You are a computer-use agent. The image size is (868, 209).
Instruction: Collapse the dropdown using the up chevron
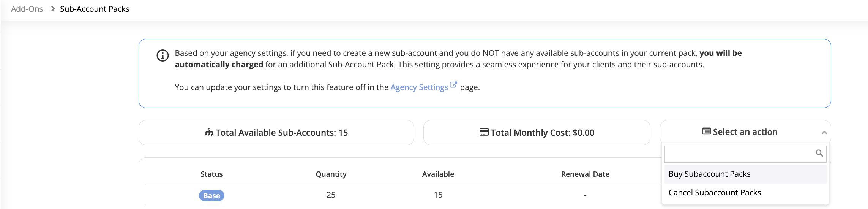point(824,133)
